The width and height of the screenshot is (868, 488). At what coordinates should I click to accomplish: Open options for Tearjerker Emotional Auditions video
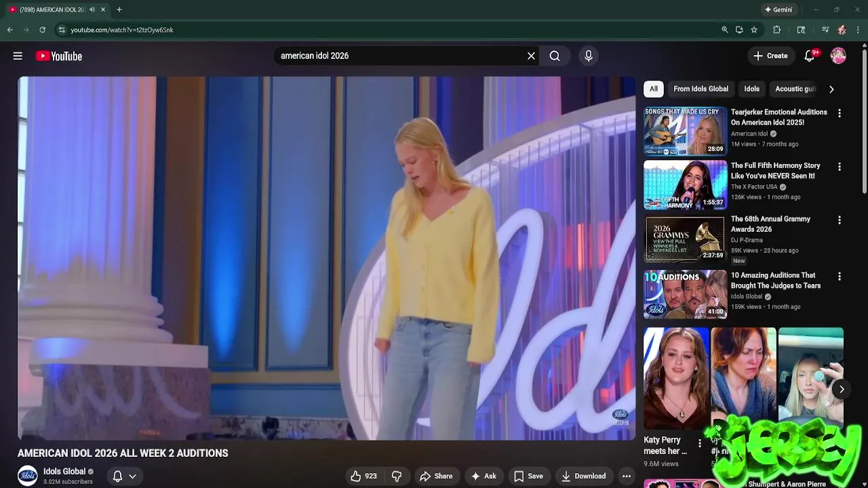pyautogui.click(x=840, y=113)
